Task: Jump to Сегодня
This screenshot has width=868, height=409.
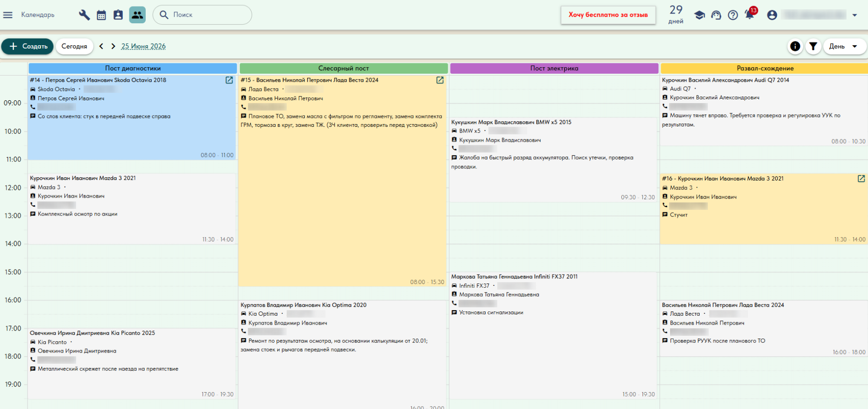Action: (x=74, y=46)
